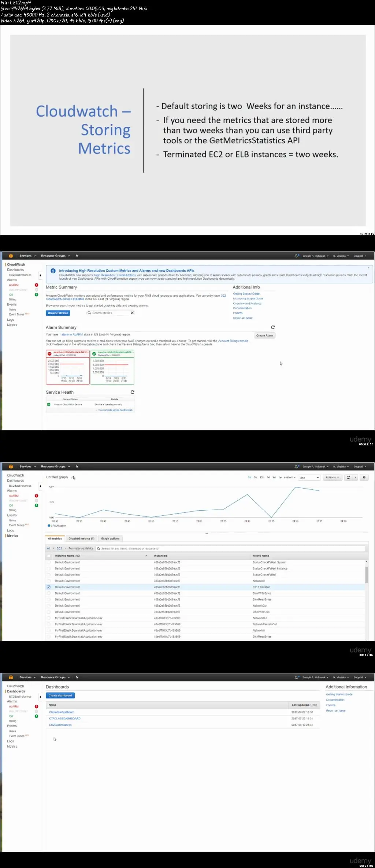This screenshot has height=868, width=375.
Task: Click the green OK count badge in the Metric Summary frame
Action: point(36,295)
